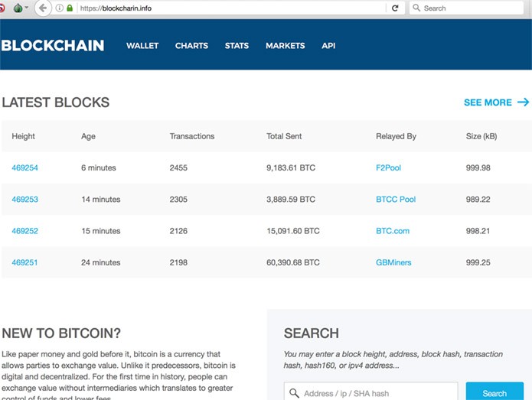Click the site info circle icon

coord(60,8)
